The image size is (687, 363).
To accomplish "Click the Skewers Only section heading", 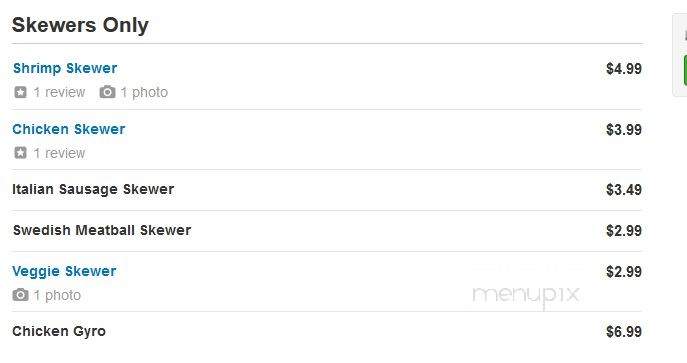I will [80, 25].
